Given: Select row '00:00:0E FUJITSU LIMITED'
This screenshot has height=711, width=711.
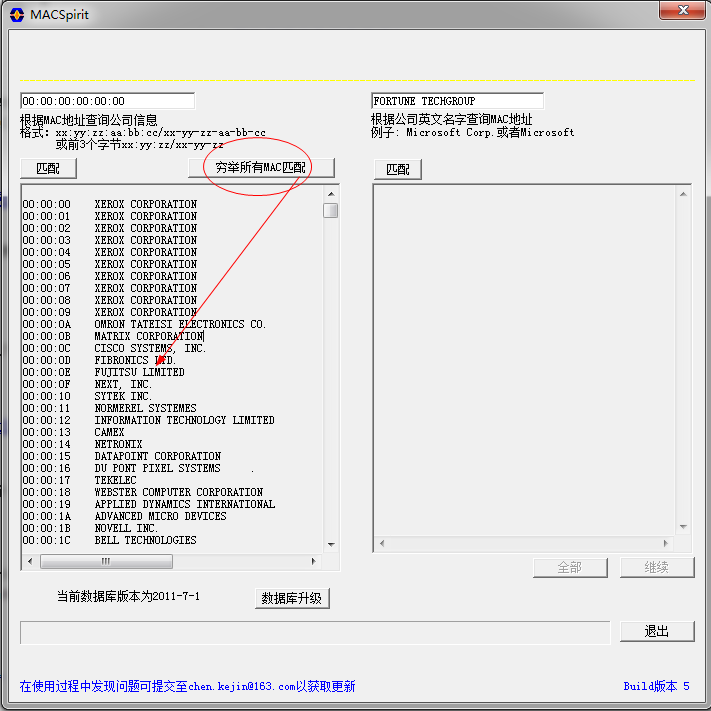Looking at the screenshot, I should click(103, 373).
